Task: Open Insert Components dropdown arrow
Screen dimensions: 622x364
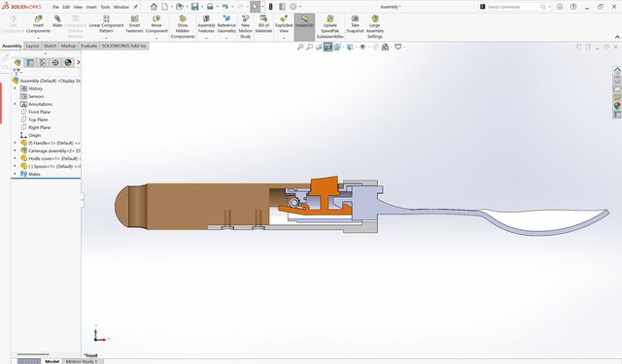Action: point(38,38)
